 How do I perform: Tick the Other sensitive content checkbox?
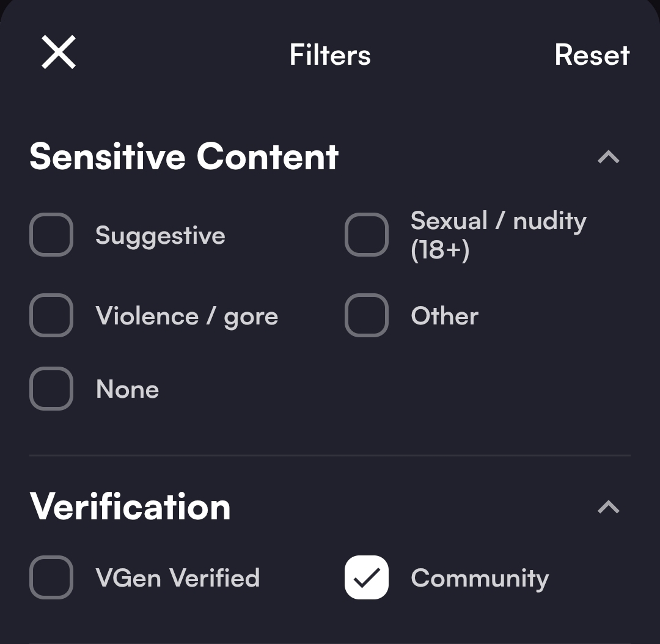point(367,315)
